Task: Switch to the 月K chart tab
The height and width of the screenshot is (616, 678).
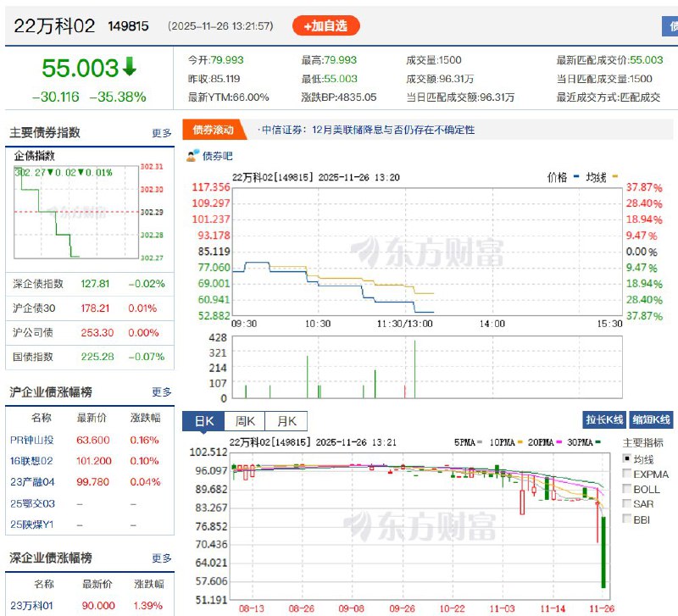Action: point(286,421)
